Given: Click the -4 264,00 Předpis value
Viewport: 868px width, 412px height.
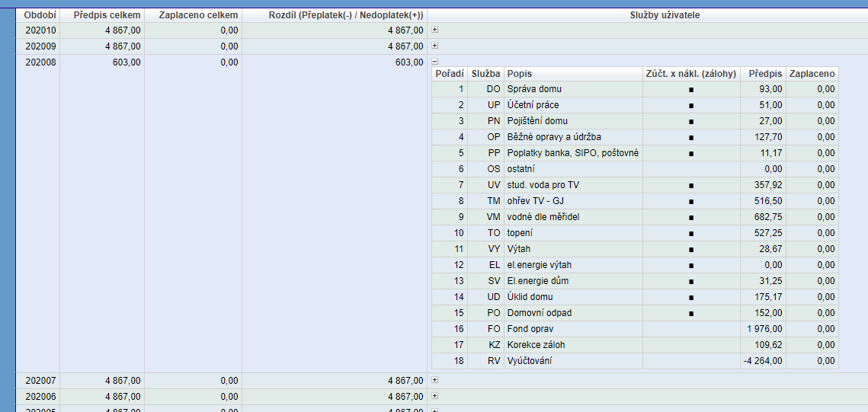Looking at the screenshot, I should pos(764,362).
